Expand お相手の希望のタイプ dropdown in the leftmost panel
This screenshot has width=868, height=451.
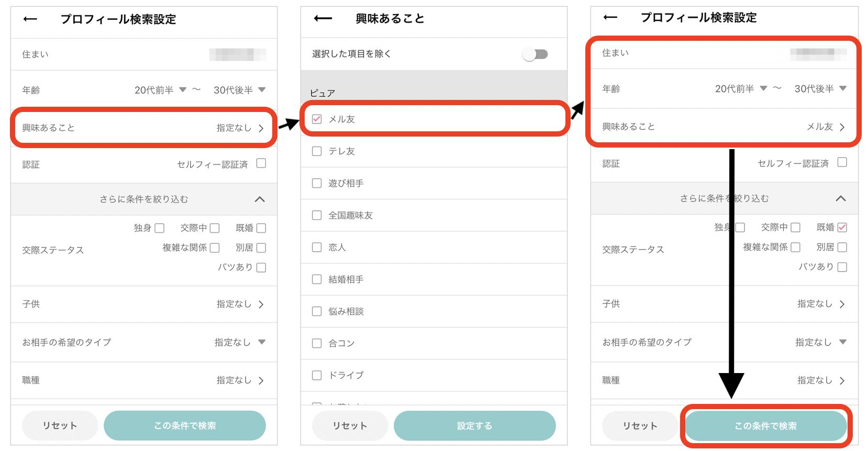point(261,342)
